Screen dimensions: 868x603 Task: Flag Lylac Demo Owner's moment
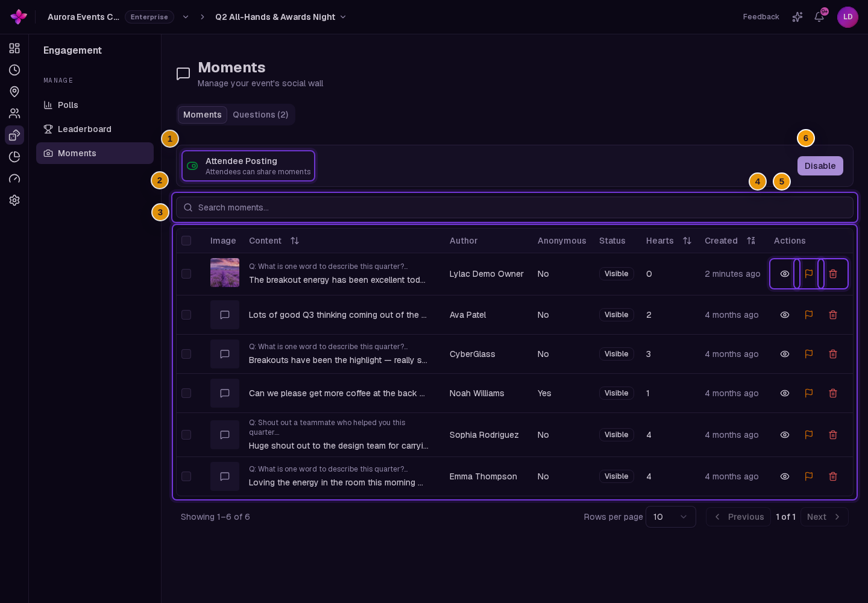click(809, 274)
